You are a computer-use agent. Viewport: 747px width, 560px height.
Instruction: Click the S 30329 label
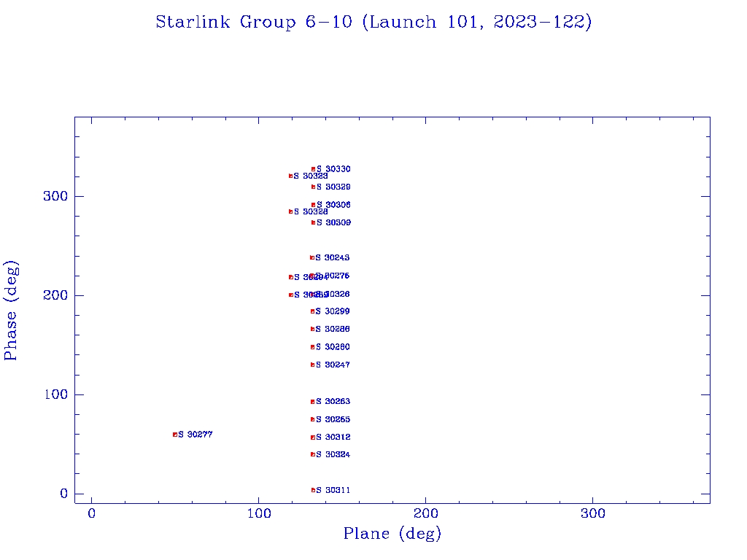[333, 187]
